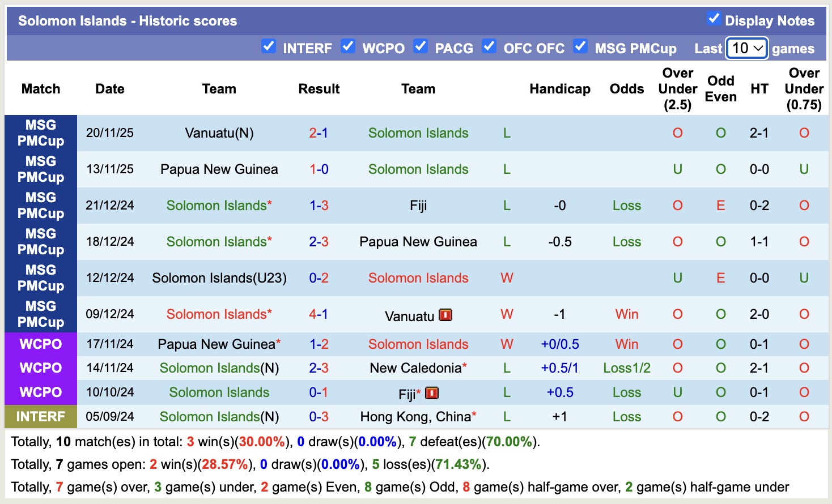Image resolution: width=832 pixels, height=504 pixels.
Task: Open the 2-1 result against Vanuatu(N)
Action: click(319, 133)
